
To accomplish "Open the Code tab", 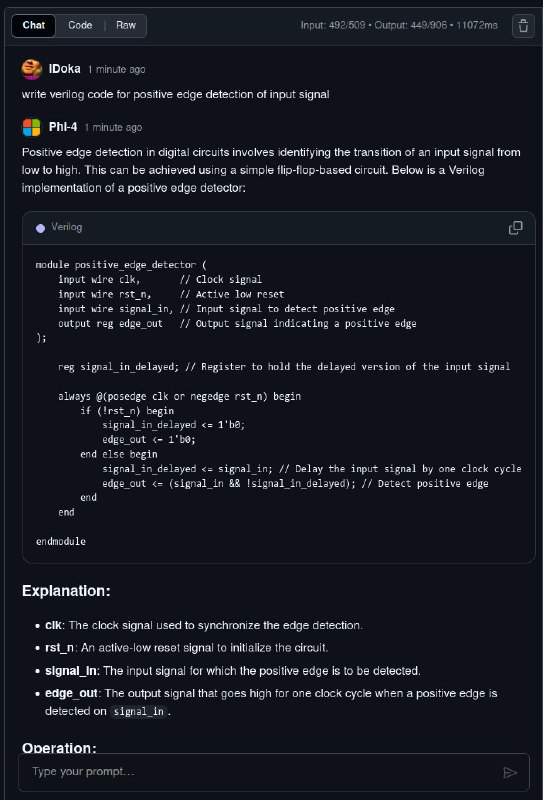I will [80, 26].
